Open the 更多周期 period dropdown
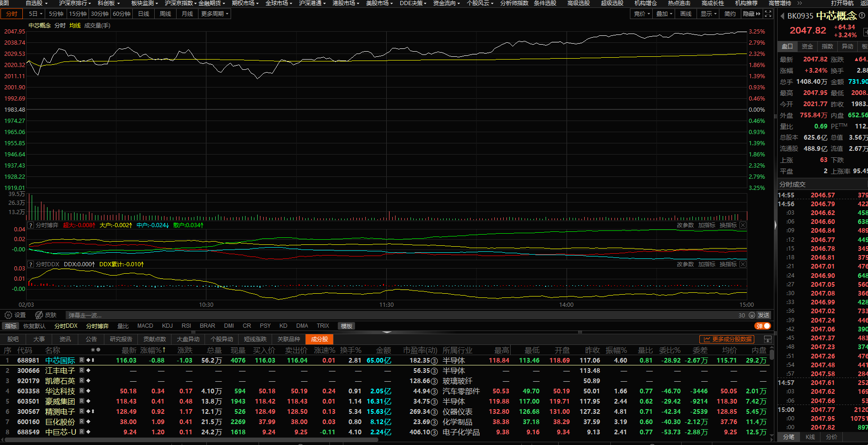 (214, 14)
